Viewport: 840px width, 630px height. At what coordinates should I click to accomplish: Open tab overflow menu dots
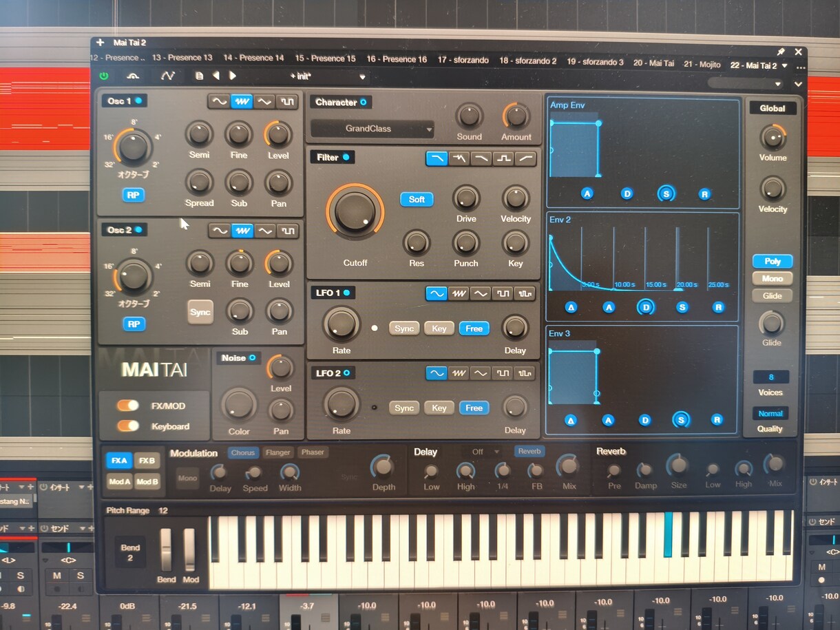[x=800, y=67]
